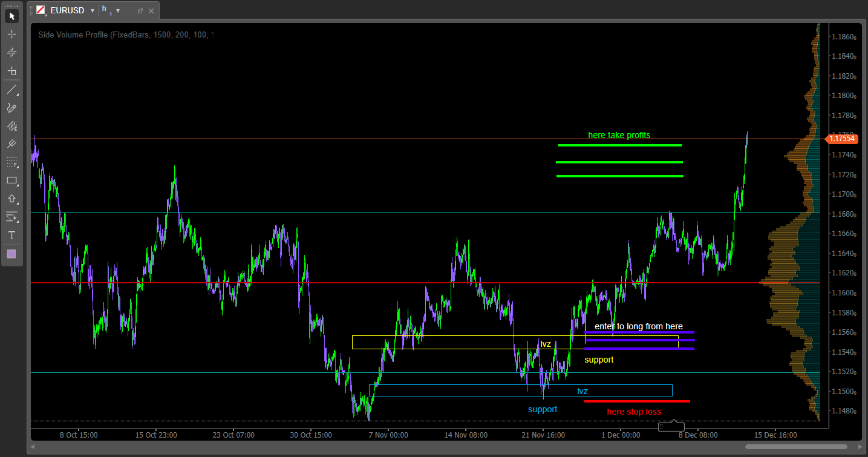The height and width of the screenshot is (457, 868).
Task: Select the trend line drawing tool
Action: pos(11,90)
